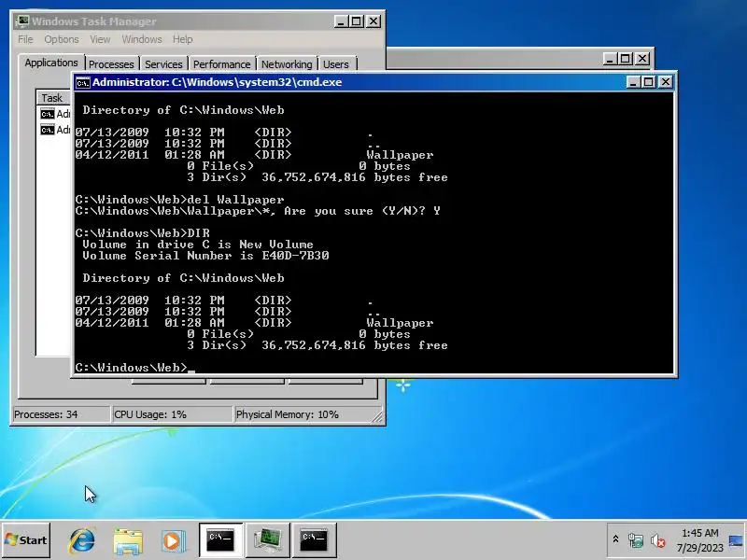Screen dimensions: 747x560
Task: Click the Show desktop icon in the tray
Action: tap(737, 540)
